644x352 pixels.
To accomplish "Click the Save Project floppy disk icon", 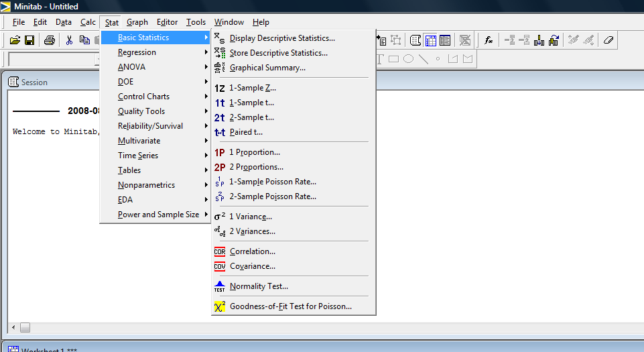I will coord(29,40).
